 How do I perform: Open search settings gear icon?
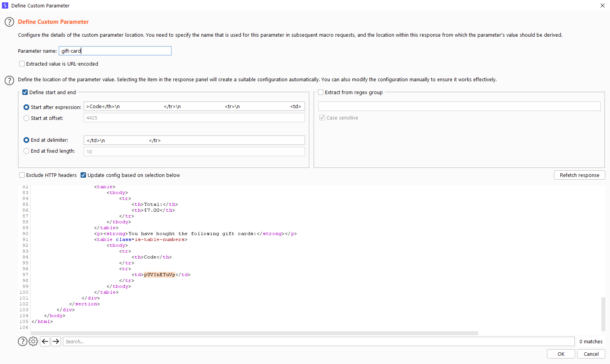(33, 341)
